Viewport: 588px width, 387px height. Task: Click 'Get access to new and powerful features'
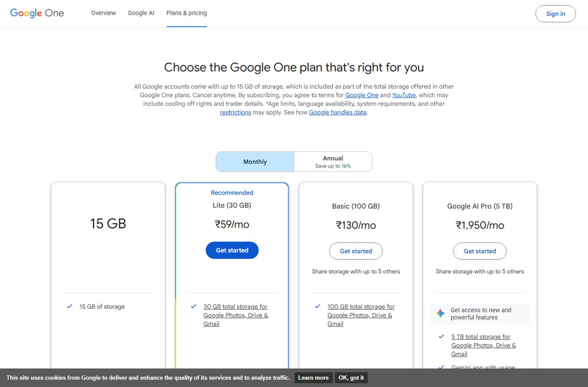pos(481,314)
